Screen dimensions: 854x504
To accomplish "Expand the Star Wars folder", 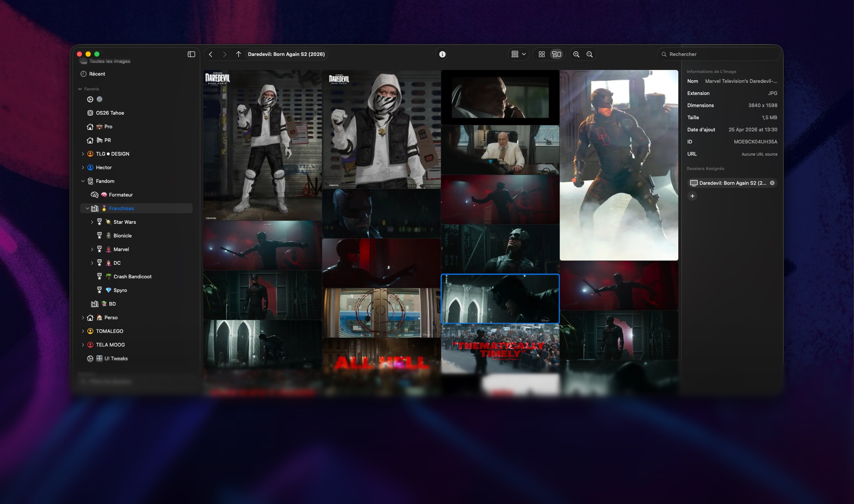I will 92,222.
